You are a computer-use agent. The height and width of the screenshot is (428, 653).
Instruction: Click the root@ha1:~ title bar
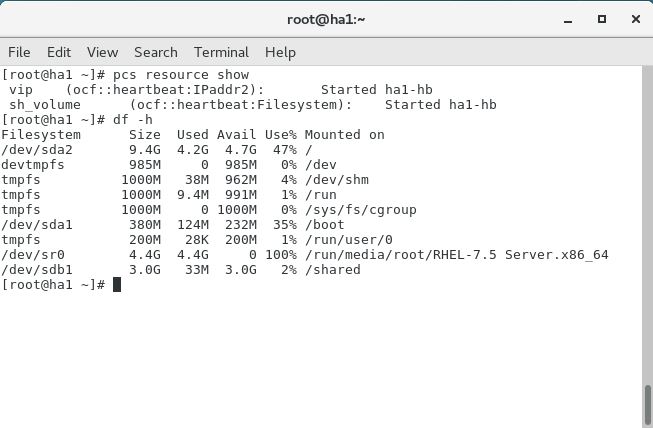tap(326, 19)
